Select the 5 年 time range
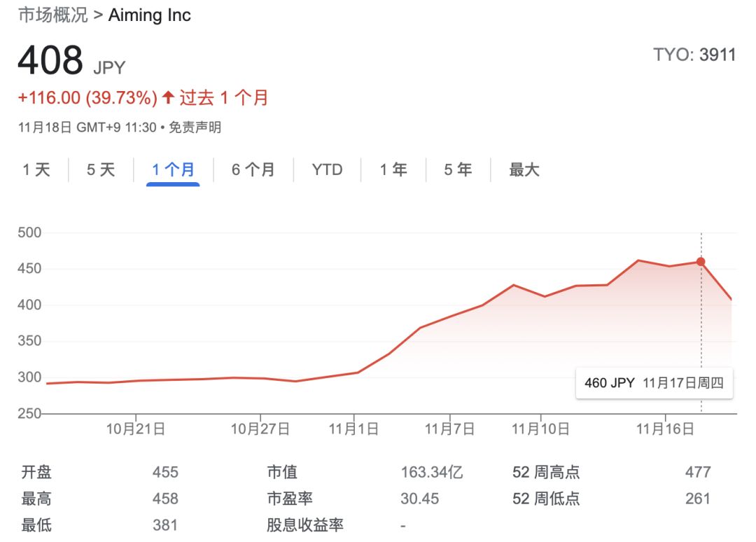Image resolution: width=756 pixels, height=542 pixels. click(458, 169)
